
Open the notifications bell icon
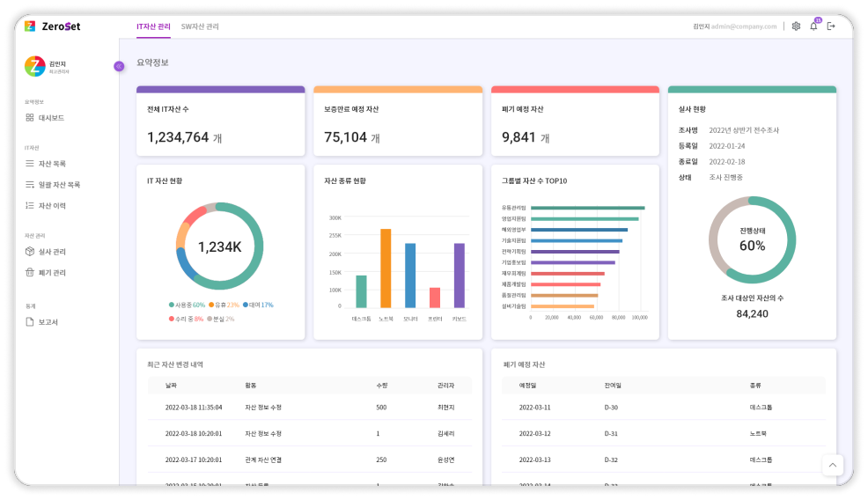coord(813,26)
